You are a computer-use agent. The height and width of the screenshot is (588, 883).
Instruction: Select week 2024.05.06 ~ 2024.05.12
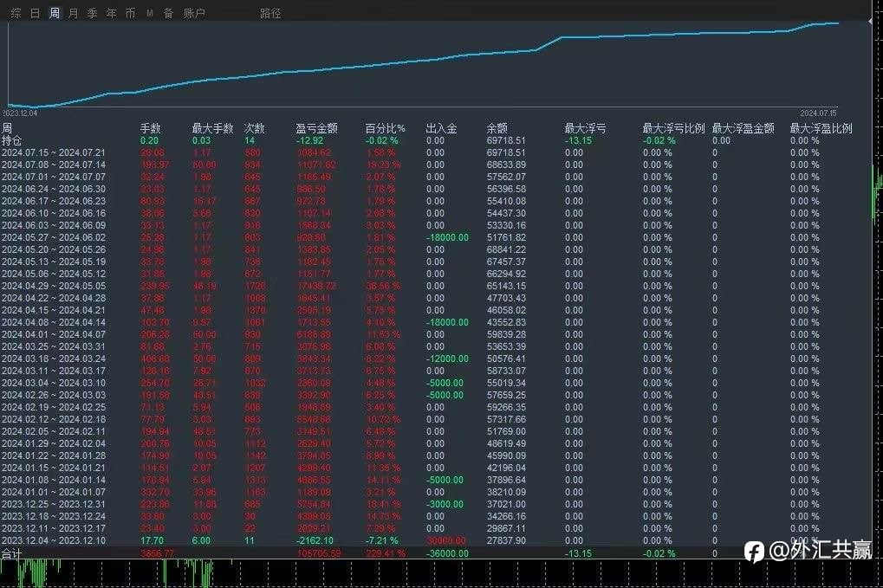(x=53, y=274)
